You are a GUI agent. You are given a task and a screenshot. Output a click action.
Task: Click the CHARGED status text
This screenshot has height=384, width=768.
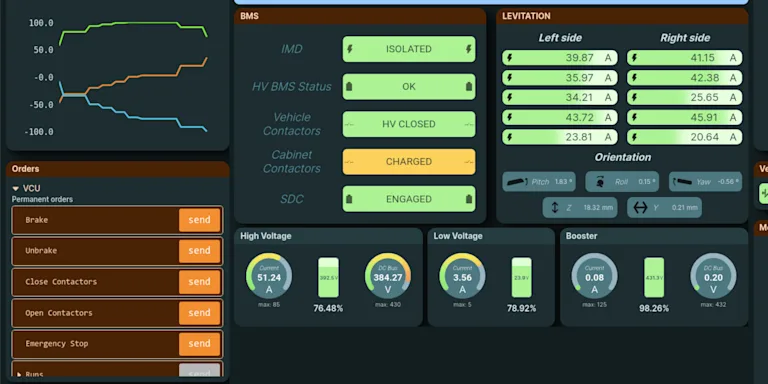[x=408, y=162]
